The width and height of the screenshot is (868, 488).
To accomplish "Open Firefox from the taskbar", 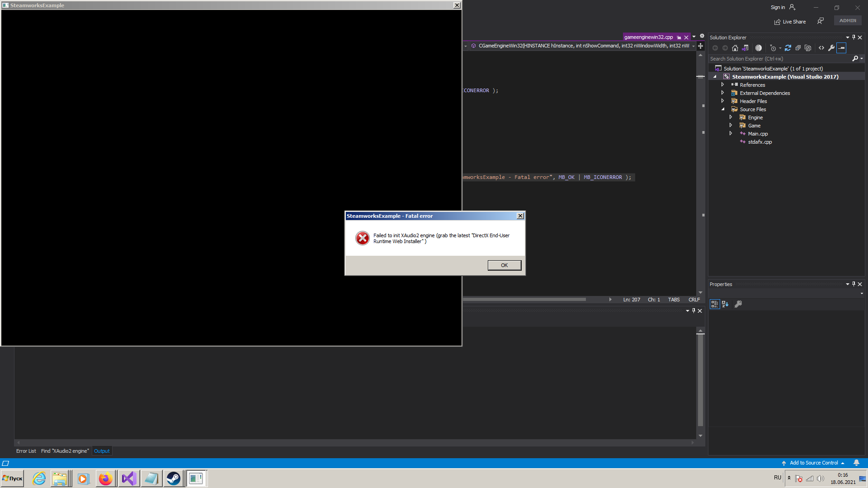I will point(105,479).
